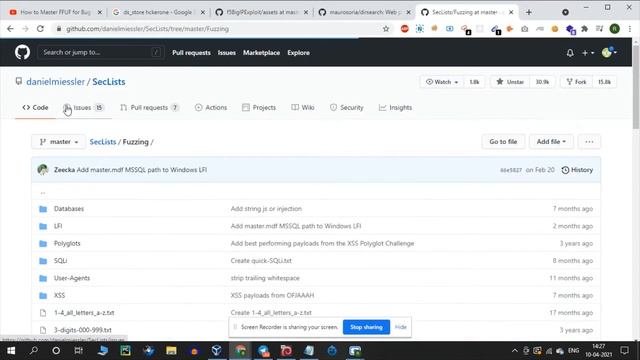Open File Explorer from the taskbar
The width and height of the screenshot is (640, 360).
tap(171, 351)
